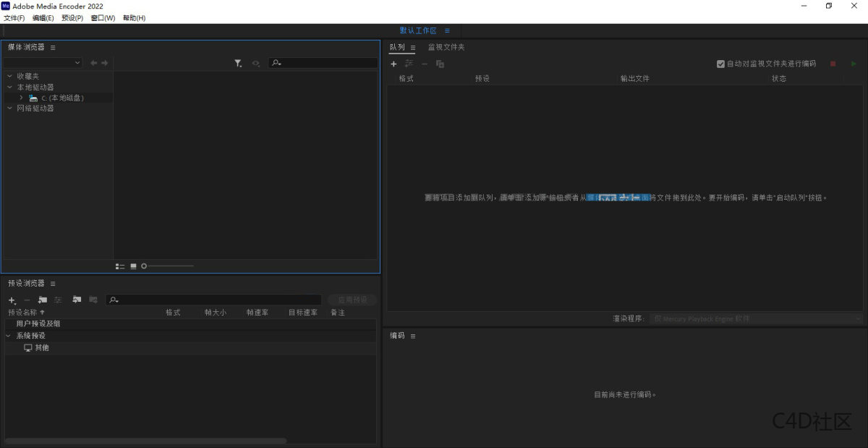Switch to the 队列 tab
The width and height of the screenshot is (868, 448).
[397, 47]
